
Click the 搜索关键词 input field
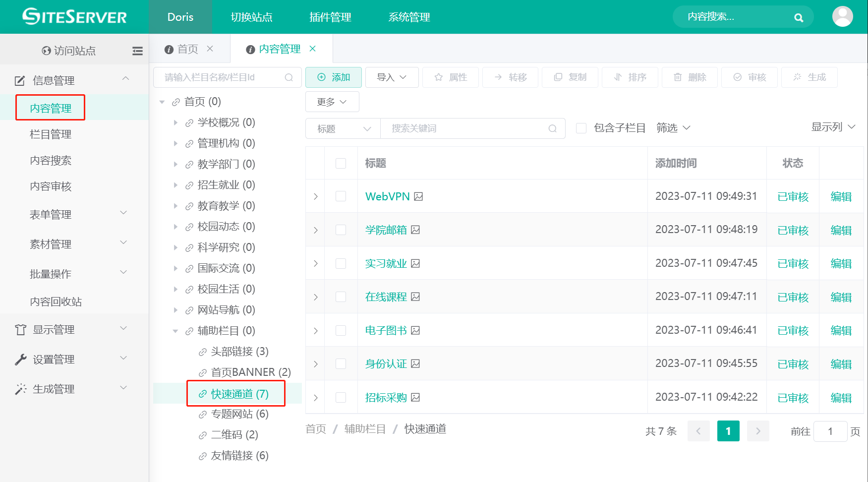(x=466, y=128)
